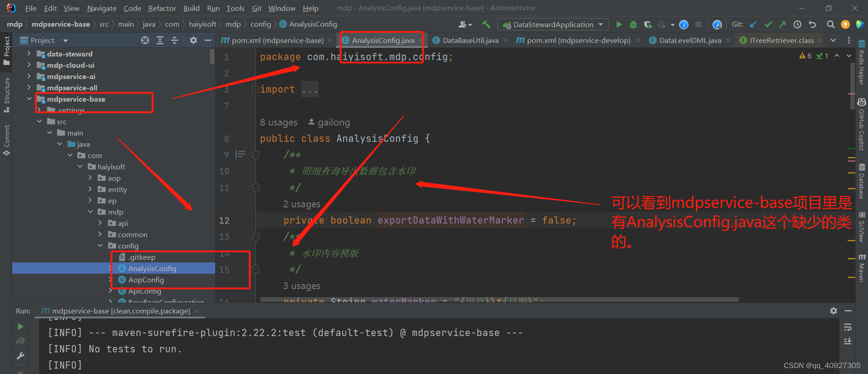Select AopConfig class in project tree
The height and width of the screenshot is (374, 868).
pyautogui.click(x=146, y=280)
